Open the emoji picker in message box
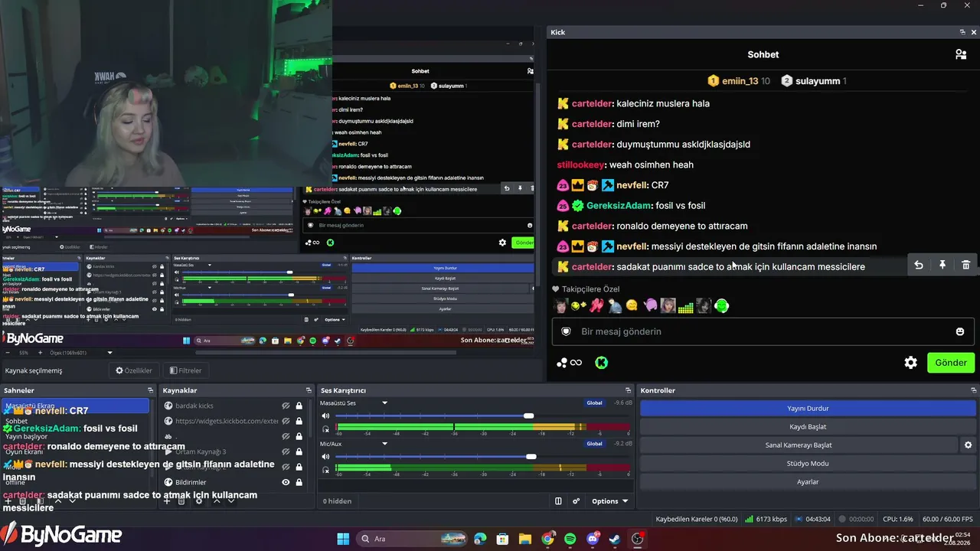 pyautogui.click(x=960, y=331)
